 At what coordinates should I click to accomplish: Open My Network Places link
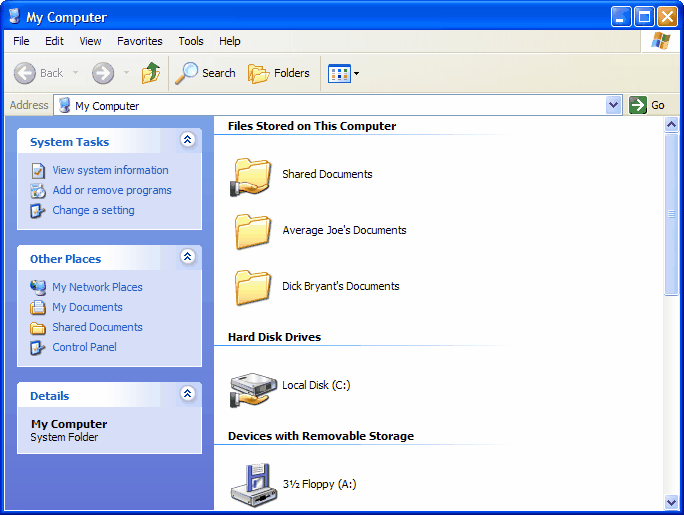pos(97,287)
